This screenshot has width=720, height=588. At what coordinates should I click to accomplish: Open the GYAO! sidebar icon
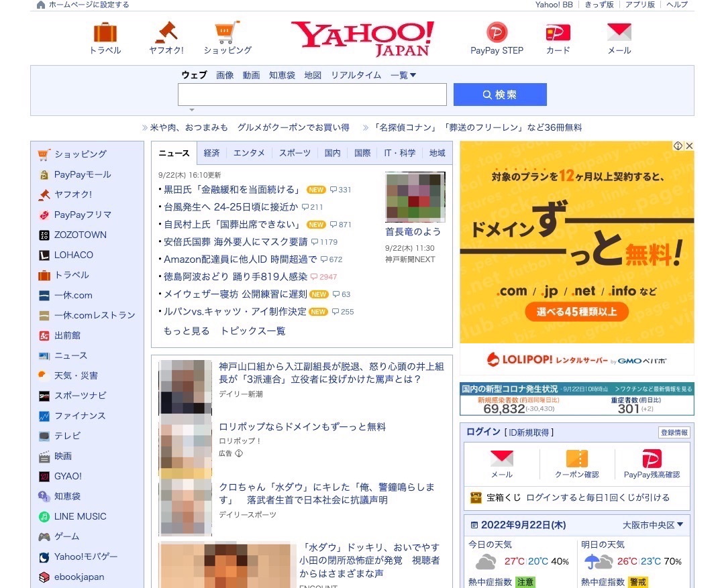tap(44, 477)
